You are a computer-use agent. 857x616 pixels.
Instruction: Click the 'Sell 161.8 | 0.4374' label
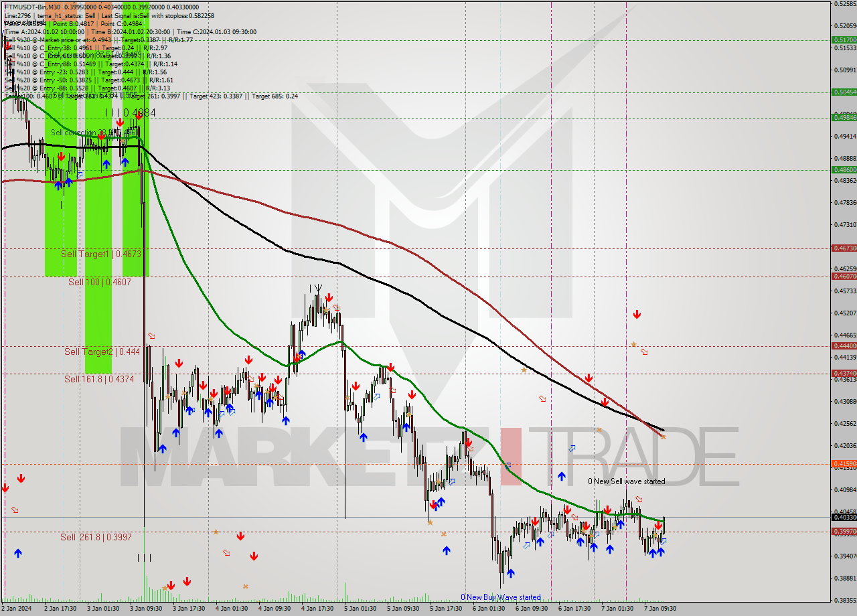coord(99,379)
